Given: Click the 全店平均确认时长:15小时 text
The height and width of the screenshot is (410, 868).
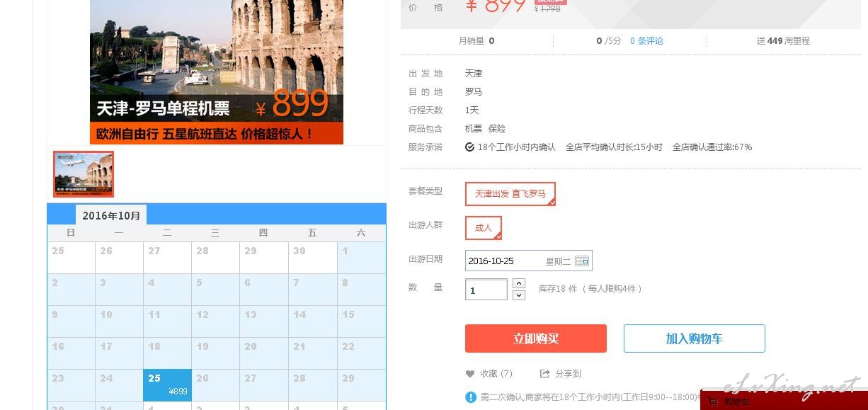Looking at the screenshot, I should coord(614,147).
